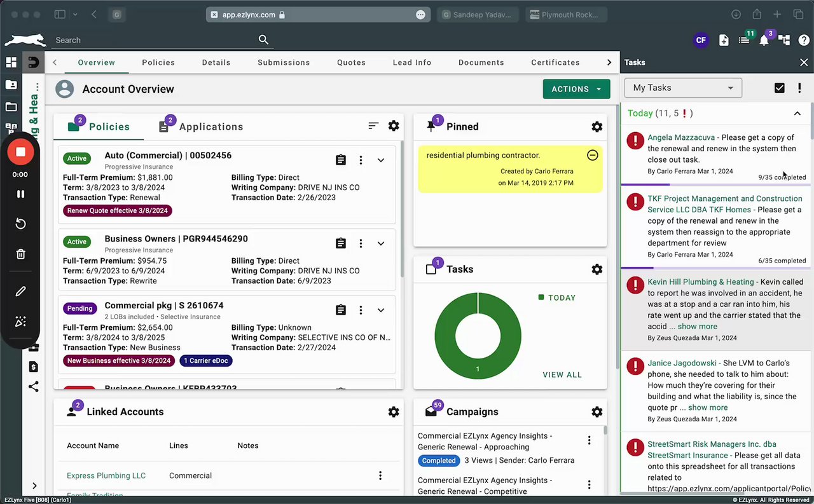Click the yellow pinned note

point(510,169)
